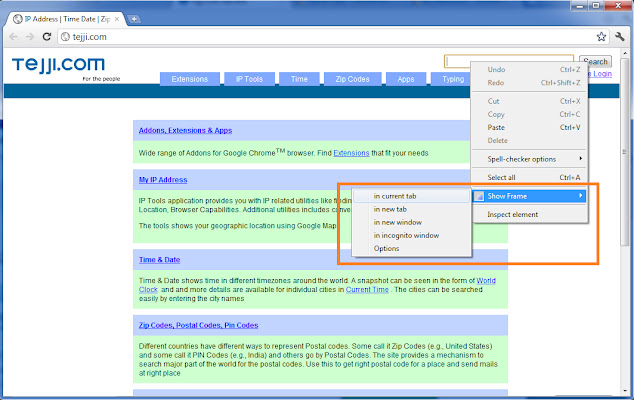This screenshot has width=634, height=400.
Task: Follow the Current Time link
Action: pos(367,290)
